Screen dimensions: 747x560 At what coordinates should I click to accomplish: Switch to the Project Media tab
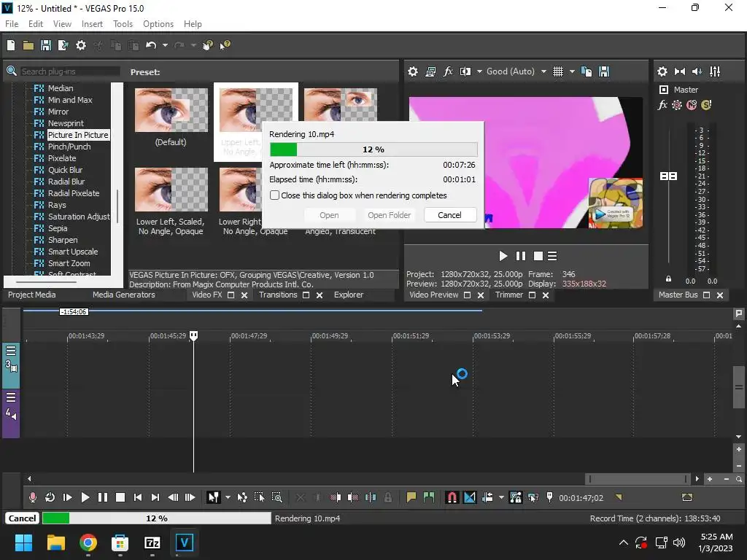[32, 295]
